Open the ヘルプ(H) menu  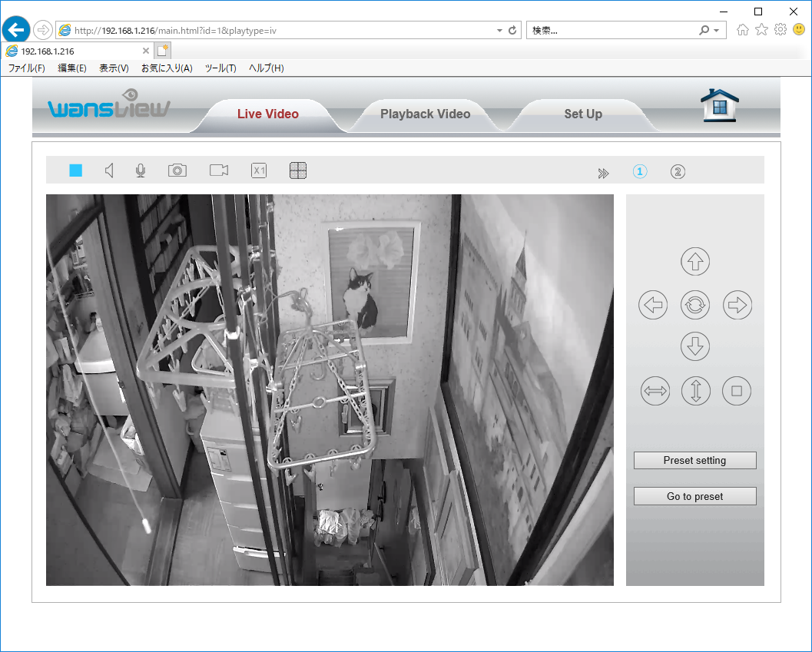(266, 68)
